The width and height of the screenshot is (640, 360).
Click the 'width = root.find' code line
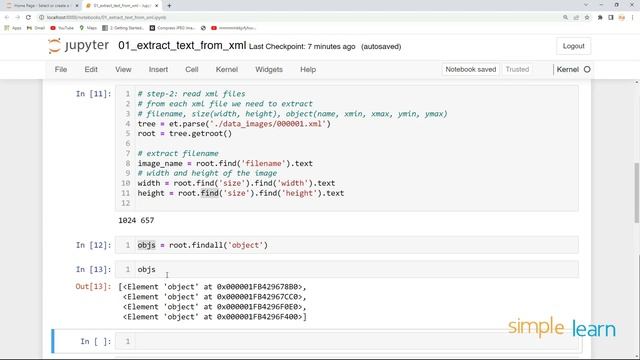[236, 183]
